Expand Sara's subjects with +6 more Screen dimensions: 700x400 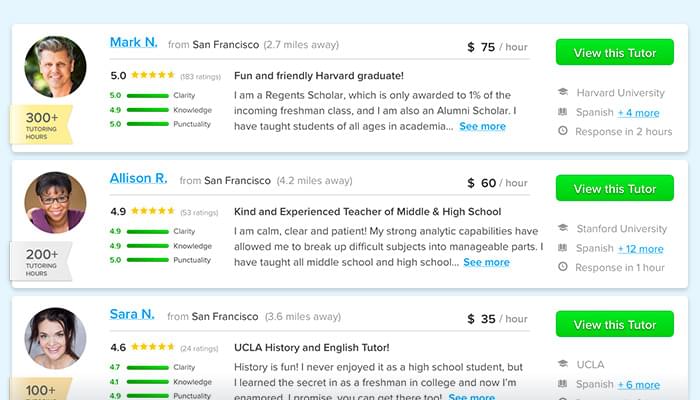pyautogui.click(x=639, y=385)
